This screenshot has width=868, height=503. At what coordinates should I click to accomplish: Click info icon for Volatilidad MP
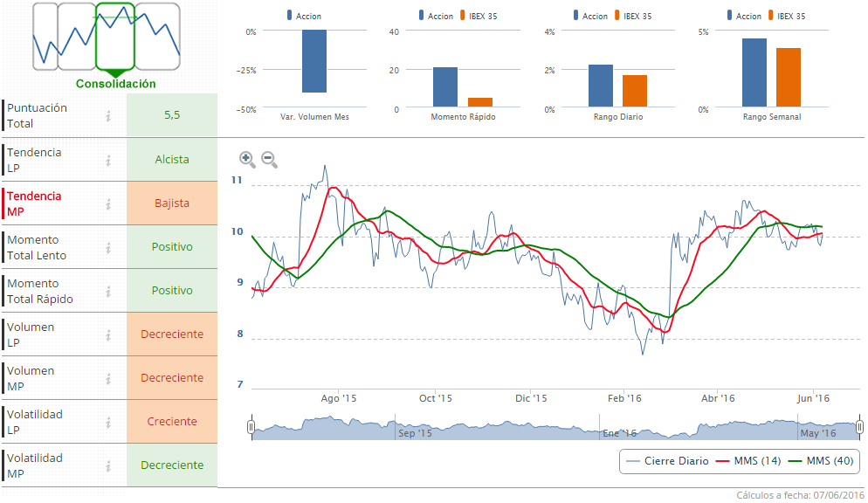pos(108,465)
